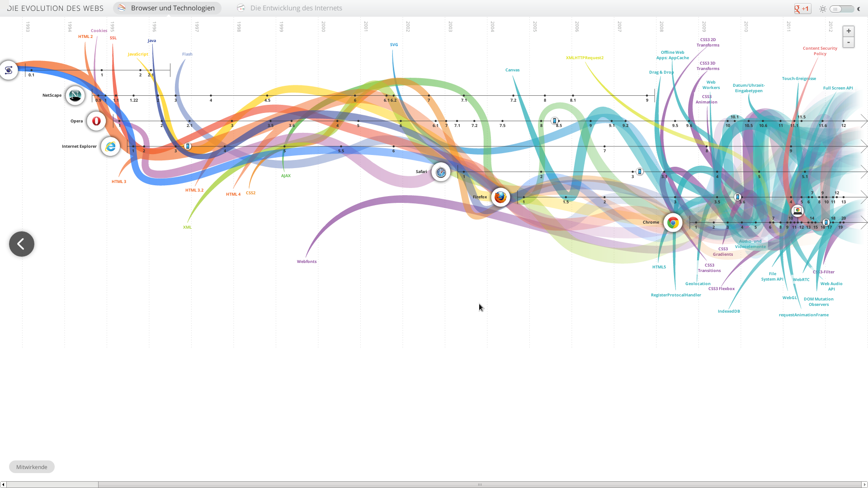
Task: Click the Chrome logo icon
Action: 673,222
